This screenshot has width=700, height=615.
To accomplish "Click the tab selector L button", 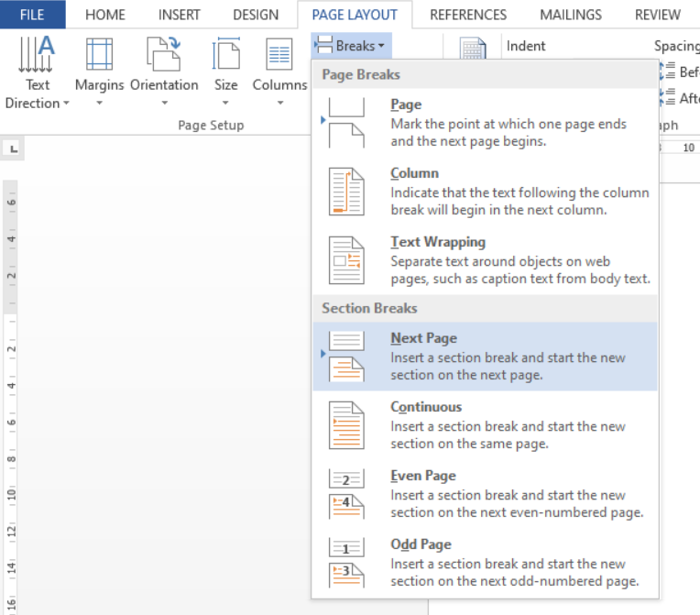I will [x=13, y=148].
